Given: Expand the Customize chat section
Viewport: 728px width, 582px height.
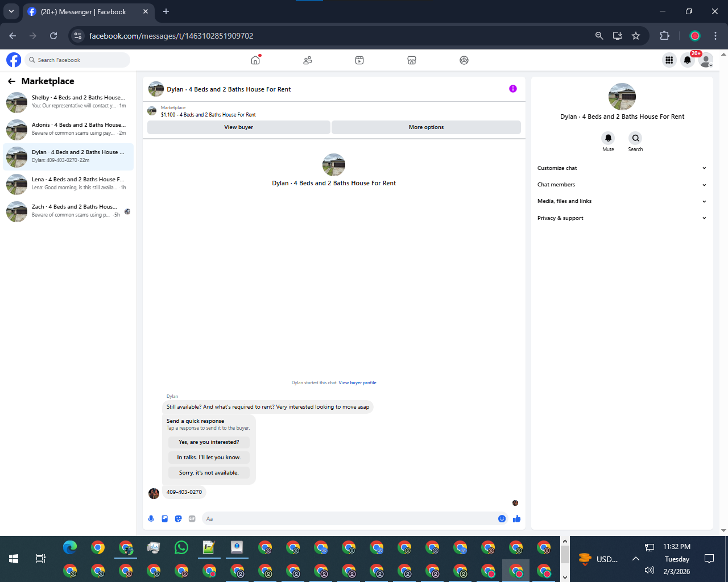Looking at the screenshot, I should 622,168.
